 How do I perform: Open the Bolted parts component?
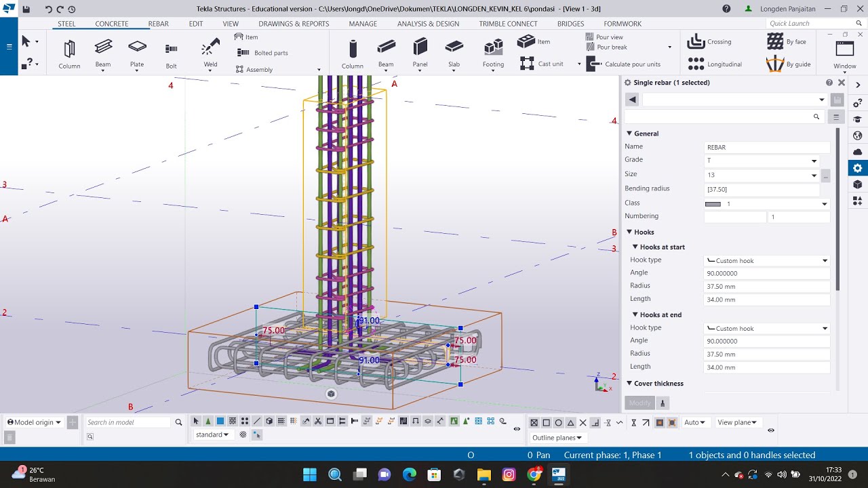click(x=262, y=53)
